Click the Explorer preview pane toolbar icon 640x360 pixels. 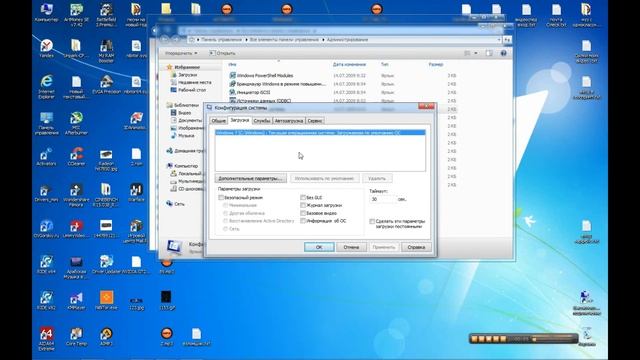489,53
